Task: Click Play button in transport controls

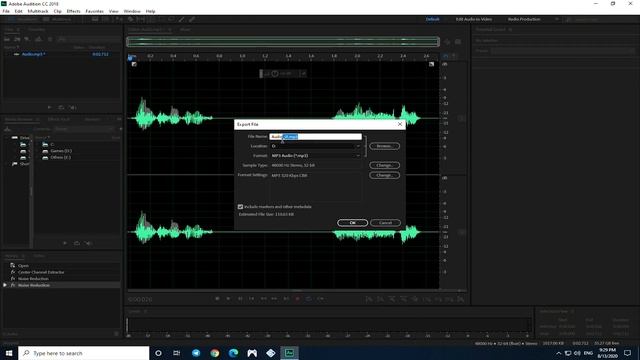Action: click(228, 299)
